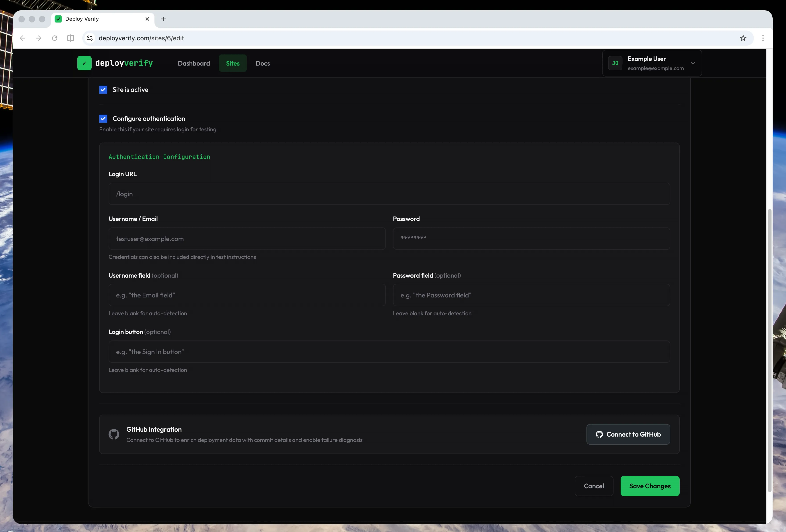Click the forward navigation arrow
The height and width of the screenshot is (532, 786).
click(38, 38)
